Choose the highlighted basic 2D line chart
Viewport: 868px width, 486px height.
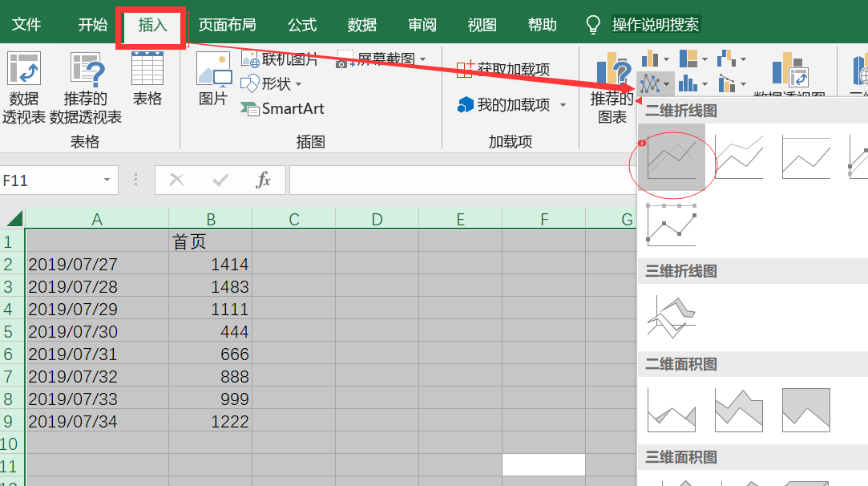point(672,157)
